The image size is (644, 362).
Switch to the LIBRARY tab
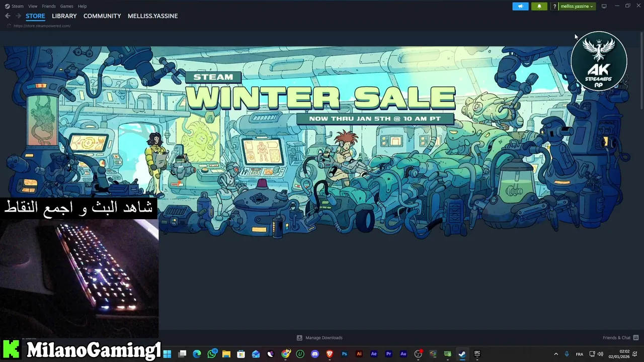click(64, 16)
